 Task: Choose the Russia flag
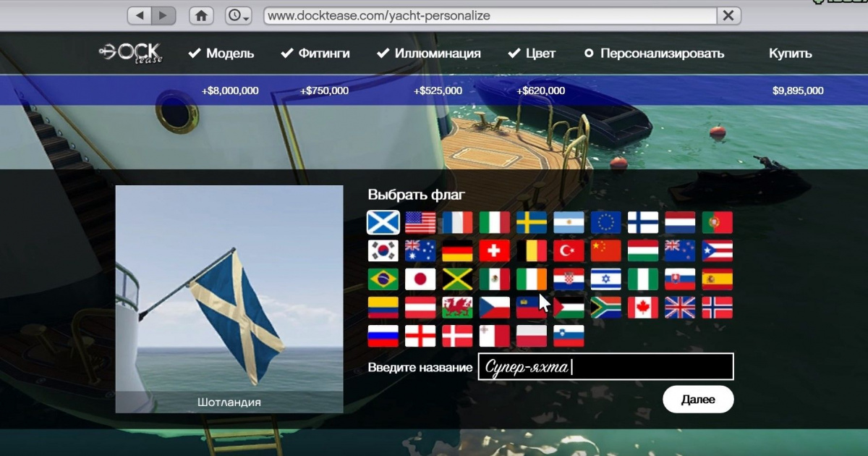click(x=383, y=336)
